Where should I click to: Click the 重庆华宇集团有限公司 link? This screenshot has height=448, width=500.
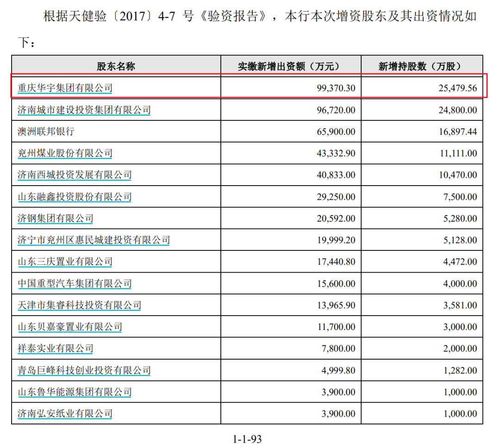65,88
